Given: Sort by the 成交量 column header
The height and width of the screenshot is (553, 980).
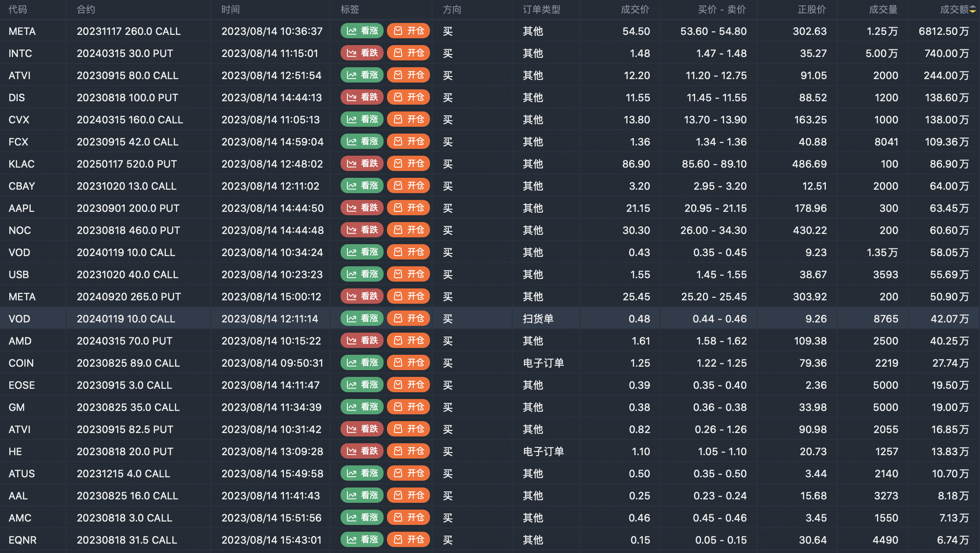Looking at the screenshot, I should tap(883, 9).
